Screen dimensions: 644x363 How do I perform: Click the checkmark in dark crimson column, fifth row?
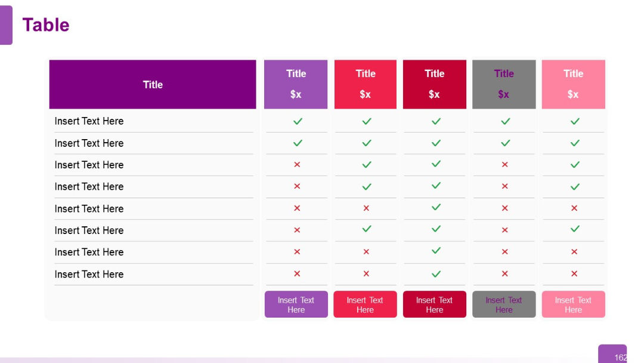[436, 207]
